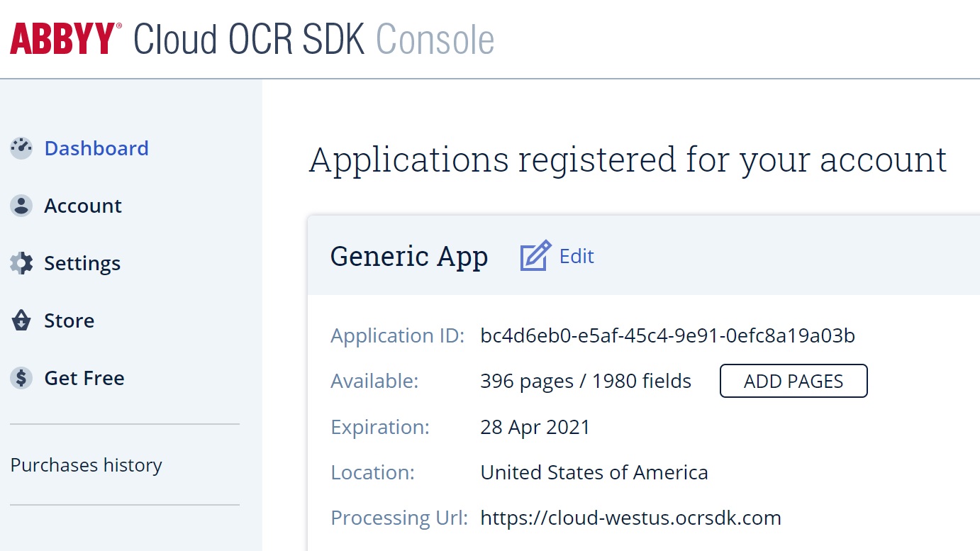The height and width of the screenshot is (551, 980).
Task: Click the red ABBYY logo
Action: [x=65, y=39]
